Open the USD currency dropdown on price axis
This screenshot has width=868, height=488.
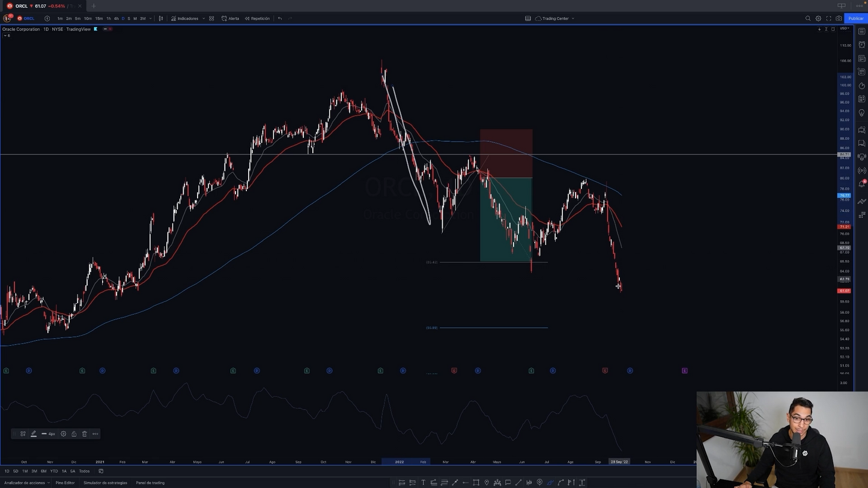point(845,29)
